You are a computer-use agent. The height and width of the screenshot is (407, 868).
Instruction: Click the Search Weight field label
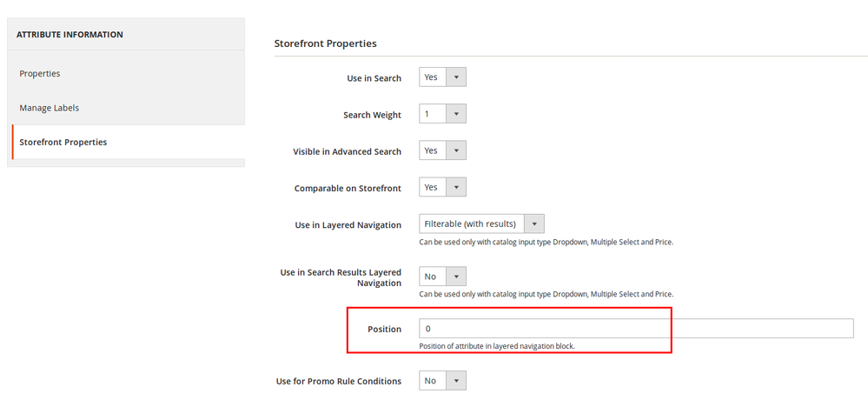coord(372,115)
